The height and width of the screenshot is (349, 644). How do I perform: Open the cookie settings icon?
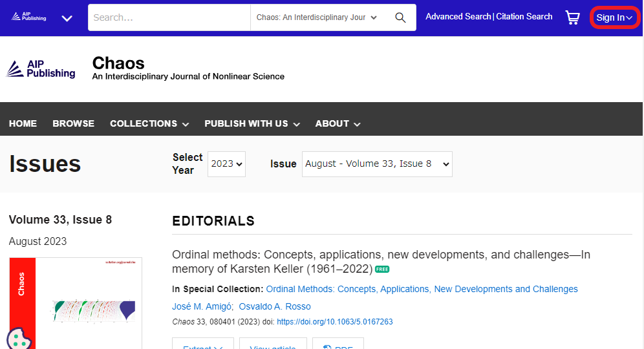[19, 338]
